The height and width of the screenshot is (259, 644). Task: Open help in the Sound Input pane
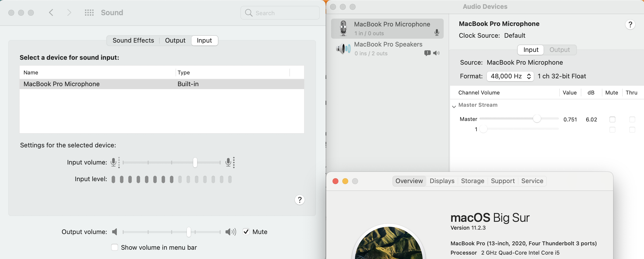pyautogui.click(x=299, y=200)
